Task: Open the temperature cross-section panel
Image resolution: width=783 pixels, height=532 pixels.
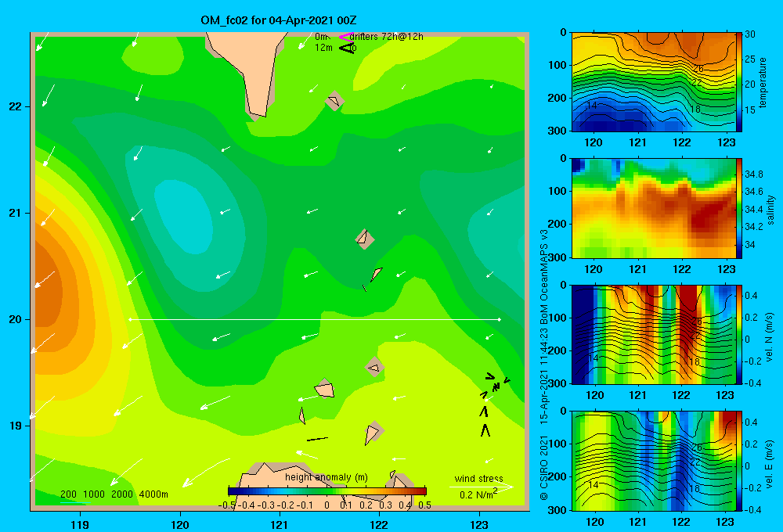Action: 653,82
